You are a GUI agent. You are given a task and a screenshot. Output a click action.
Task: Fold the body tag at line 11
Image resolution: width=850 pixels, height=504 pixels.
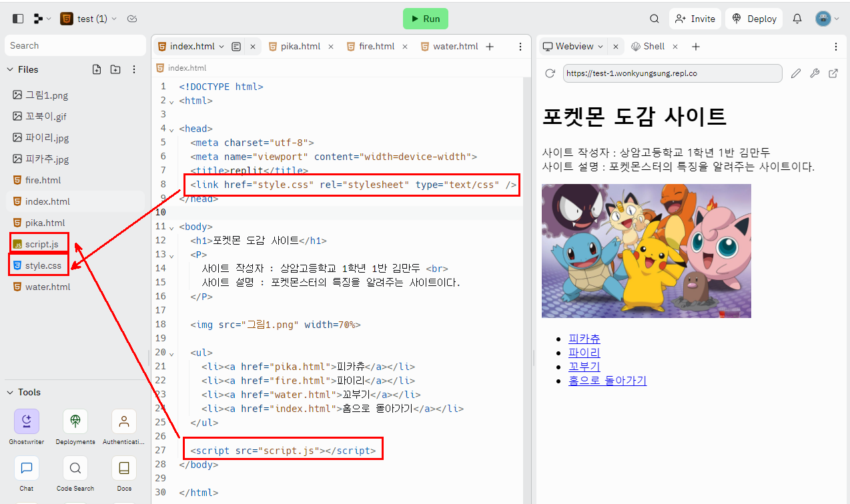(171, 227)
